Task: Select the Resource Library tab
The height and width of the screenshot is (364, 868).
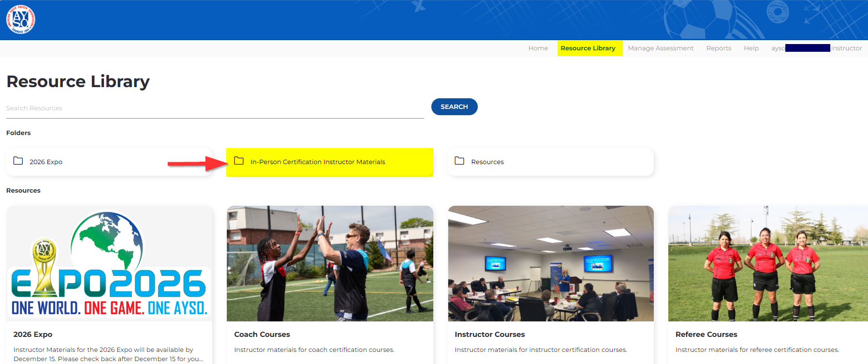Action: (x=588, y=48)
